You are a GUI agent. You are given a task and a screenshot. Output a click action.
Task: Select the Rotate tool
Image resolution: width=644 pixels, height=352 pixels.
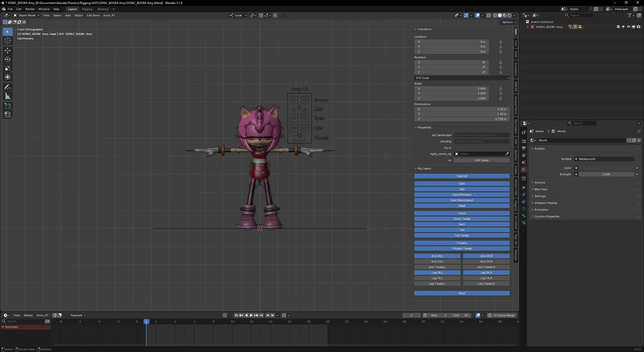(x=8, y=59)
